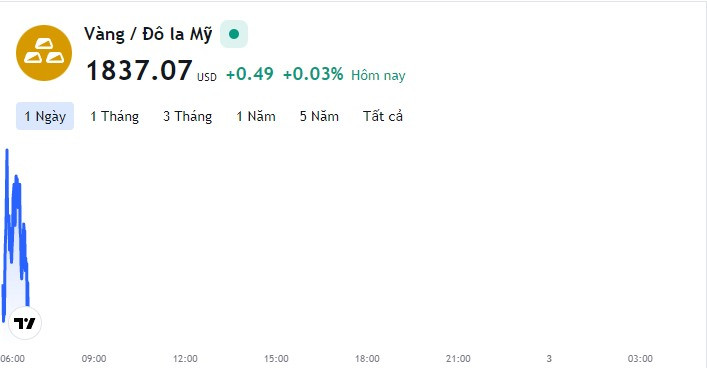This screenshot has height=368, width=707.
Task: Select the 1 Năm range tab
Action: [x=256, y=116]
